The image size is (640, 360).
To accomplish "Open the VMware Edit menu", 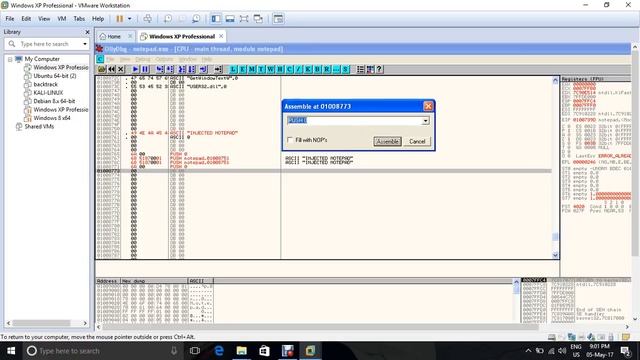I will (x=26, y=19).
